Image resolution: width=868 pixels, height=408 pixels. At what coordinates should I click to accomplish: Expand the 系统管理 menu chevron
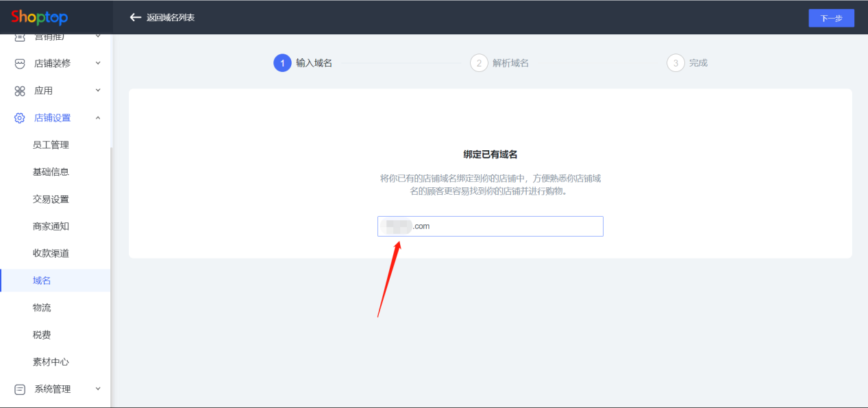[x=98, y=389]
